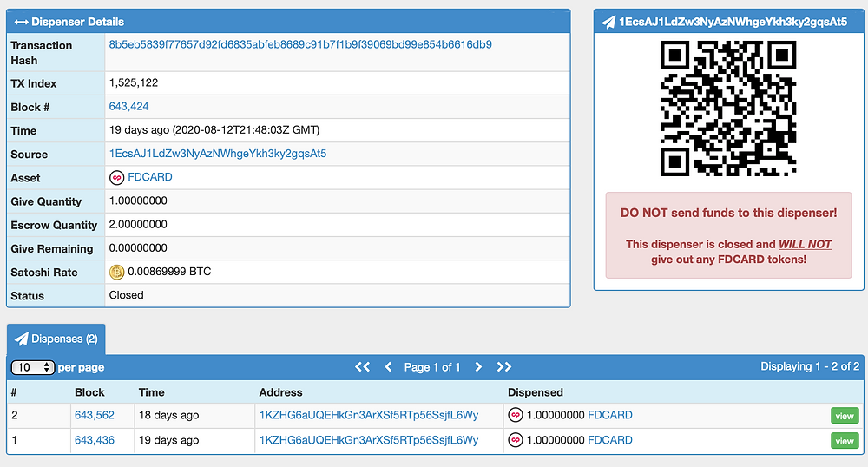This screenshot has height=467, width=868.
Task: Open FDCARD link in dispense row 1
Action: point(609,440)
